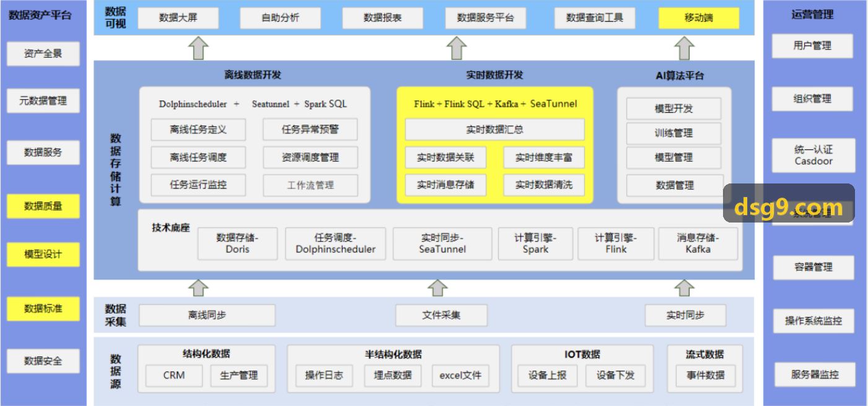
Task: Select the 任务运行监控 box
Action: pyautogui.click(x=198, y=185)
